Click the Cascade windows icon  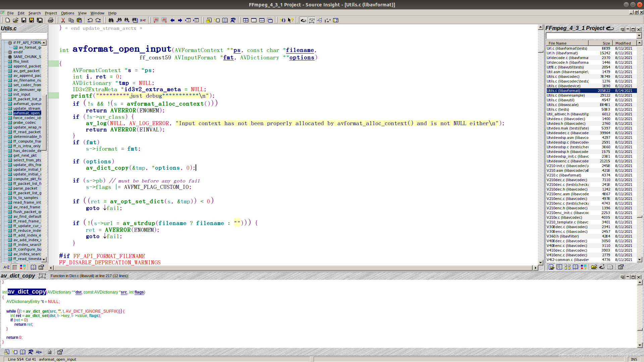pyautogui.click(x=270, y=20)
